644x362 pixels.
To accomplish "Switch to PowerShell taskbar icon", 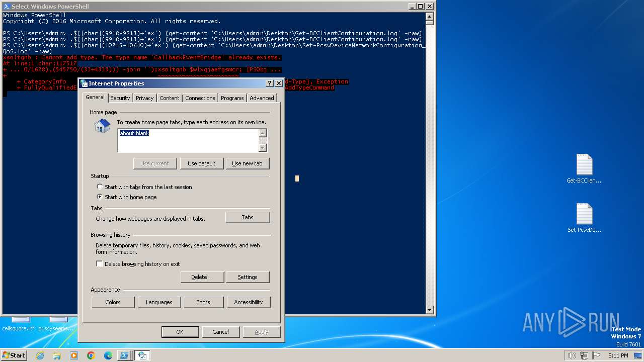I will pyautogui.click(x=124, y=355).
